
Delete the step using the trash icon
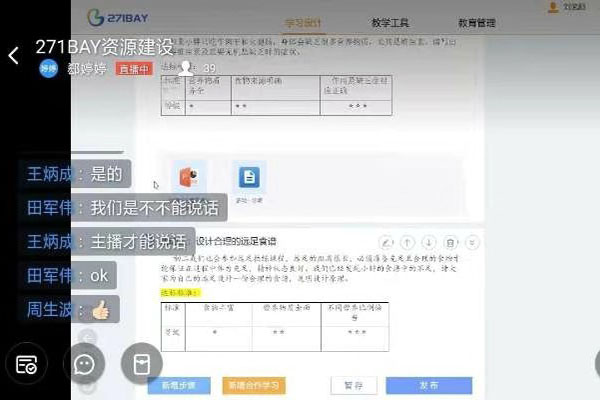click(x=451, y=242)
